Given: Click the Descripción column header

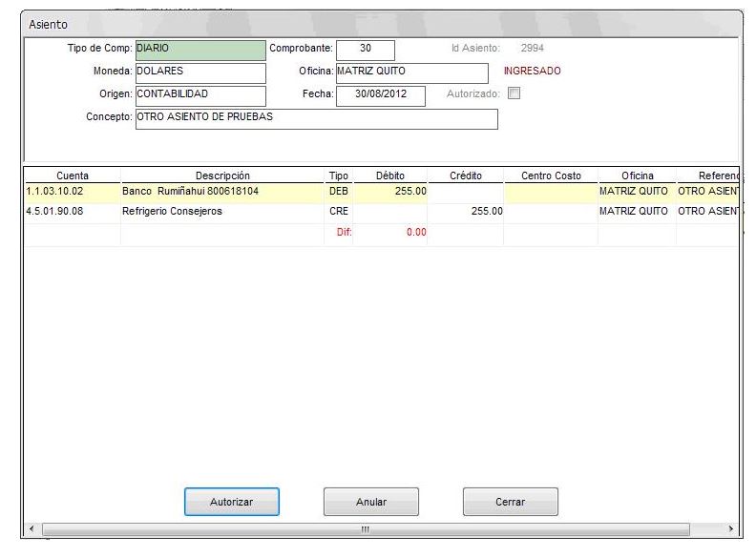Looking at the screenshot, I should click(222, 176).
